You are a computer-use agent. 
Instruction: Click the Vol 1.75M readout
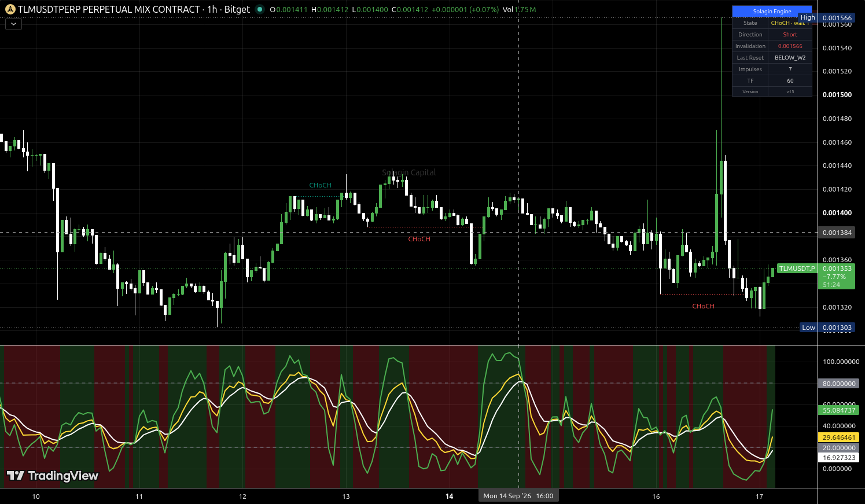[x=519, y=10]
